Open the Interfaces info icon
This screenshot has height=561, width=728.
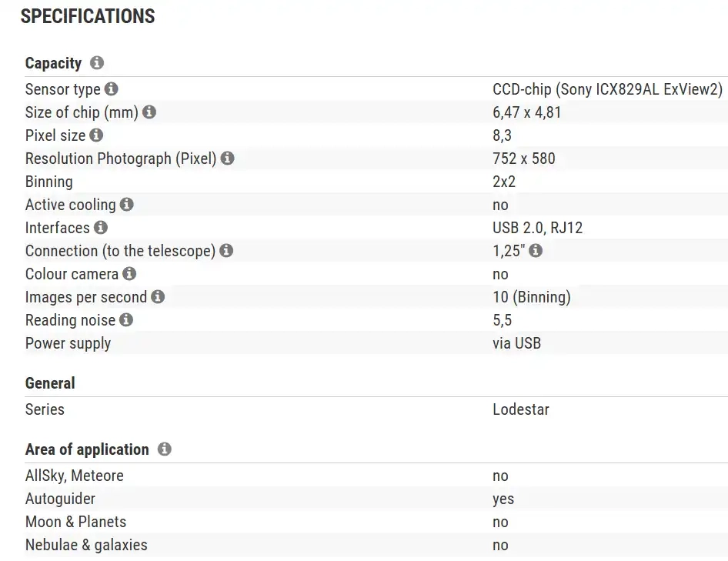[101, 228]
